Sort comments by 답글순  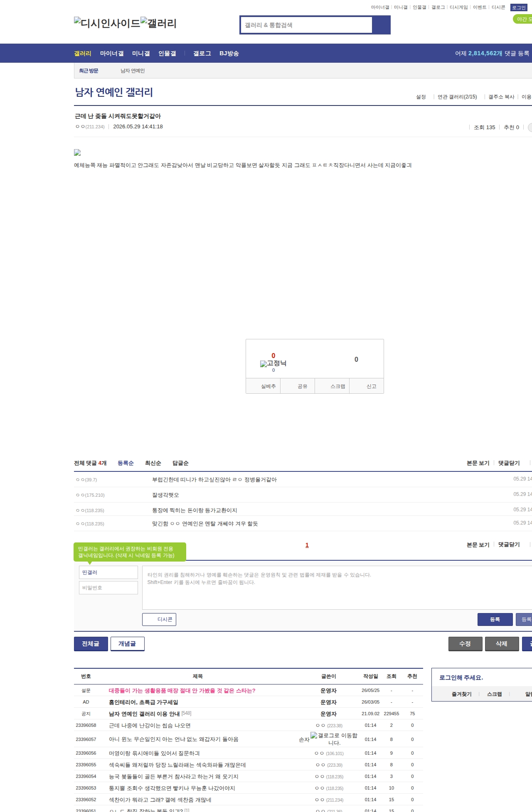pos(180,463)
